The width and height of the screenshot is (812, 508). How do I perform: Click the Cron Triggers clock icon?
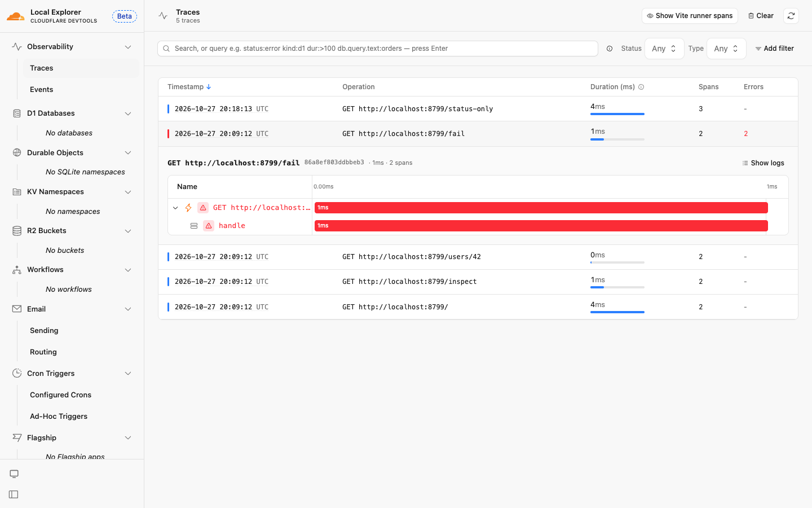[17, 373]
